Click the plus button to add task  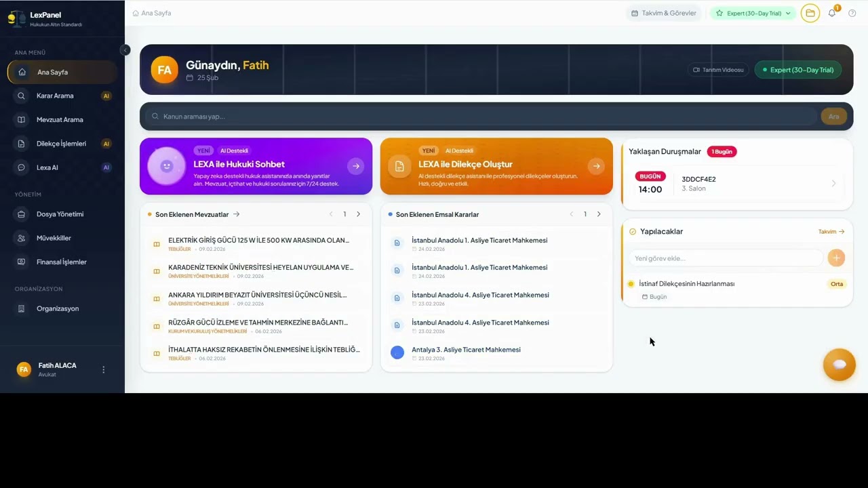836,258
